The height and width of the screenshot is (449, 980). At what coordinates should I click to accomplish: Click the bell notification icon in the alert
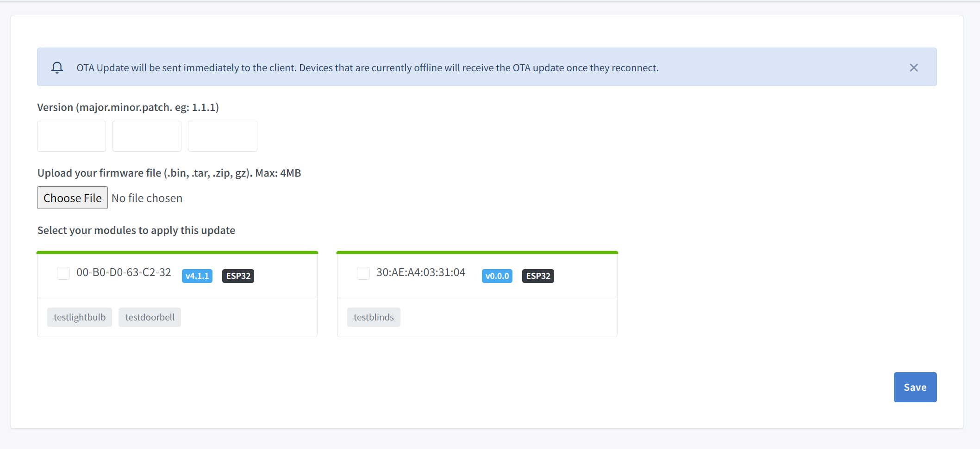coord(57,68)
